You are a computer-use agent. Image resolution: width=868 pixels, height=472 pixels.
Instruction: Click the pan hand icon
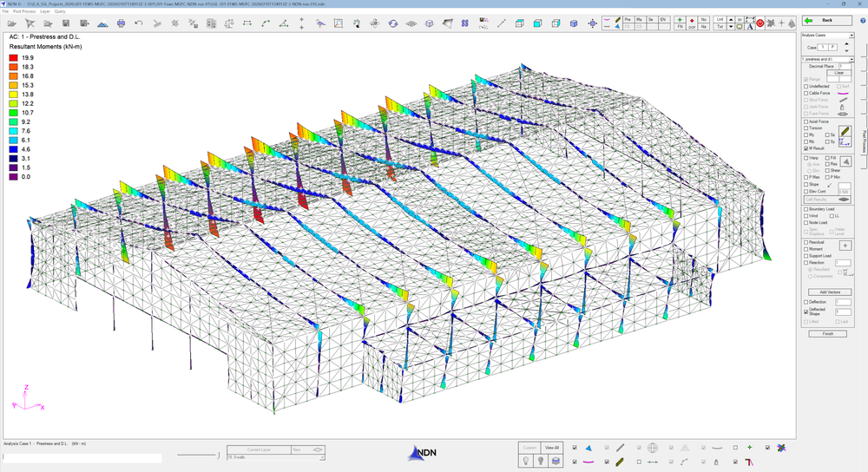(357, 23)
